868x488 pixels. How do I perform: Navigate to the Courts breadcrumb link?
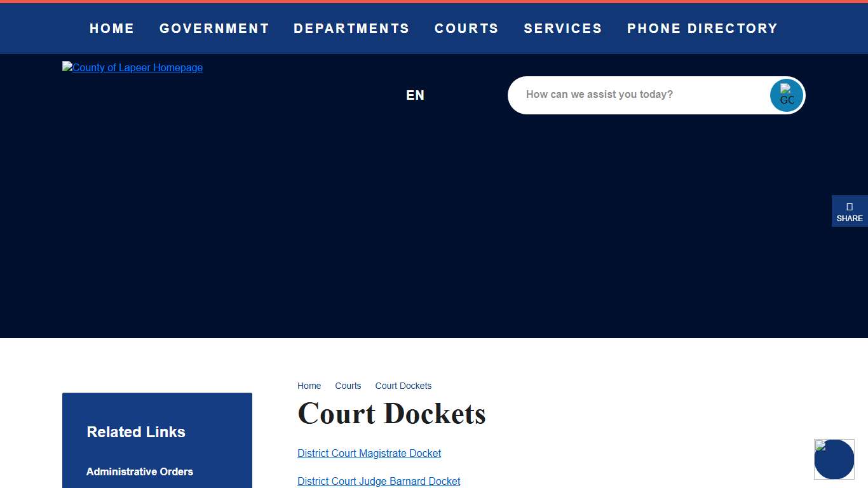point(348,386)
